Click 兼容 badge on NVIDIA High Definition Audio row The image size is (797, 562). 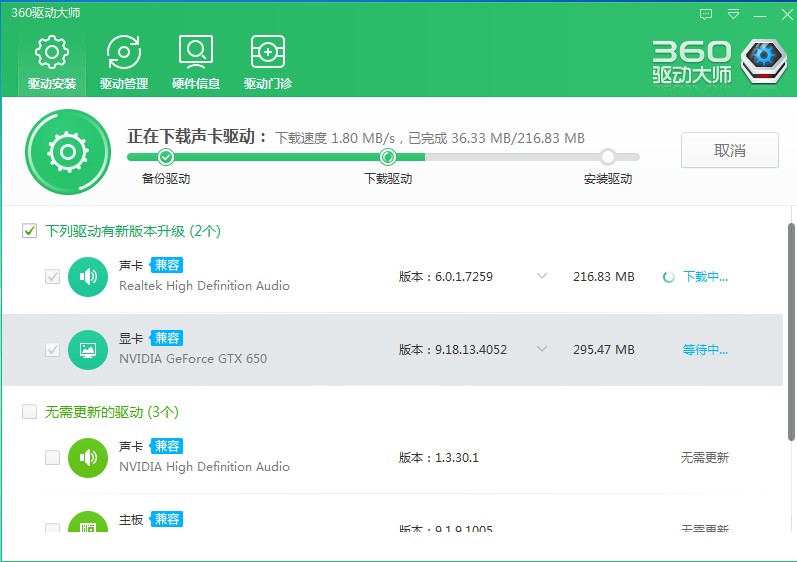pyautogui.click(x=167, y=446)
